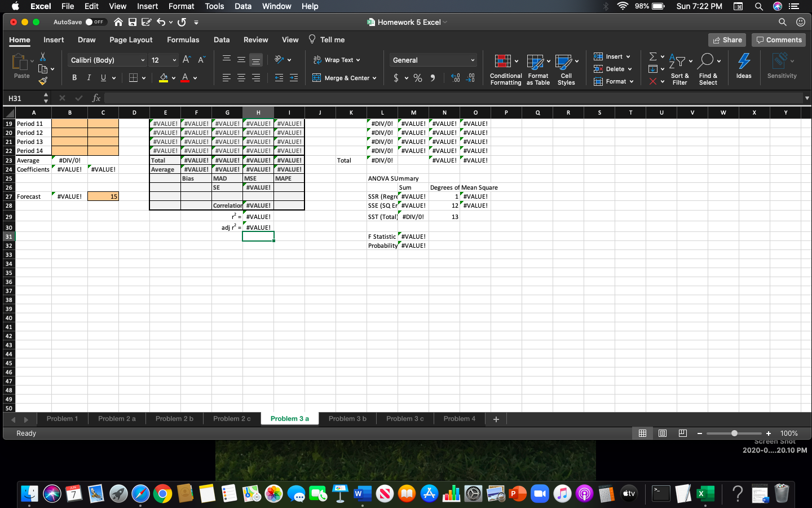Toggle Bold formatting in ribbon
The width and height of the screenshot is (812, 508).
point(74,78)
